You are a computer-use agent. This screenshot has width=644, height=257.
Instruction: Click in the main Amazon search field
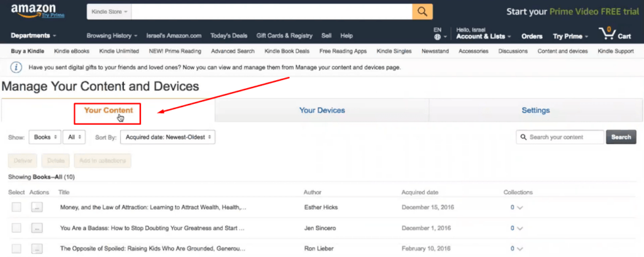click(272, 11)
